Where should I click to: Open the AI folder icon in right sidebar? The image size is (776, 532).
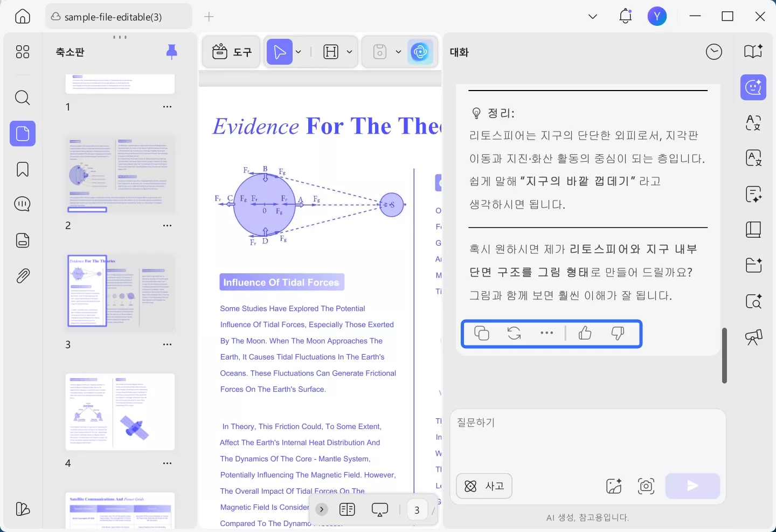[753, 265]
